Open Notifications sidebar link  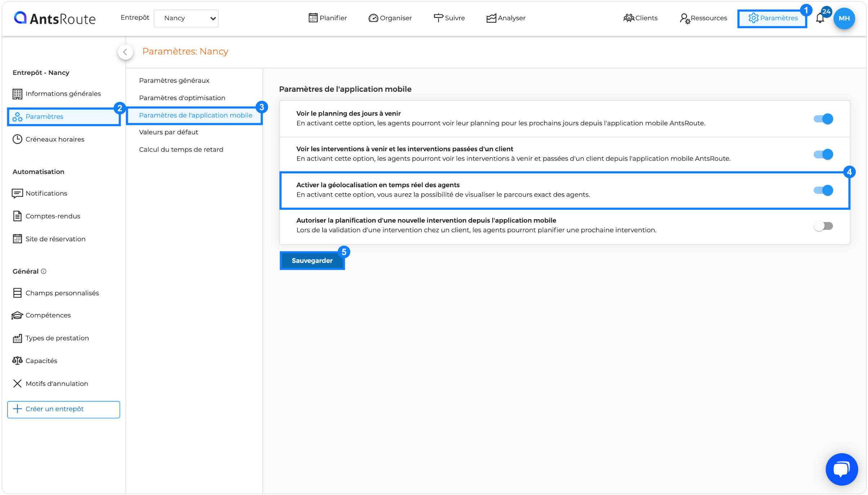(46, 193)
